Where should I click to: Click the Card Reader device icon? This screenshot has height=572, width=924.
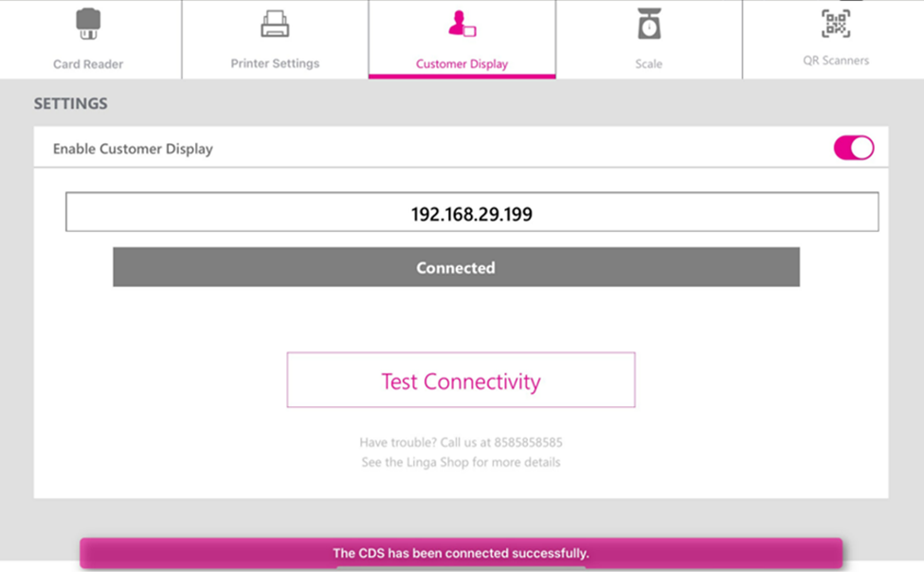[88, 24]
